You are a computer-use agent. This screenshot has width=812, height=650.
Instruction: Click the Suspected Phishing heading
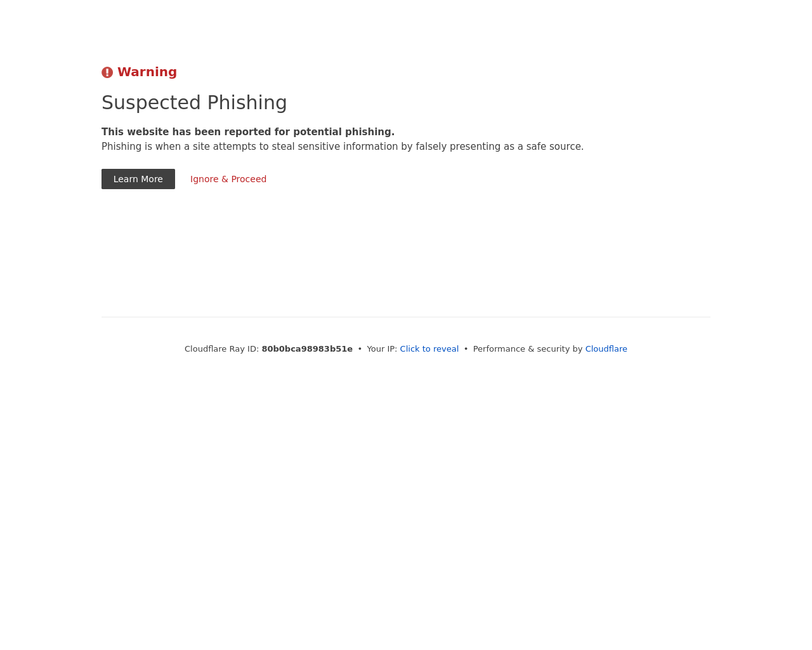tap(194, 102)
